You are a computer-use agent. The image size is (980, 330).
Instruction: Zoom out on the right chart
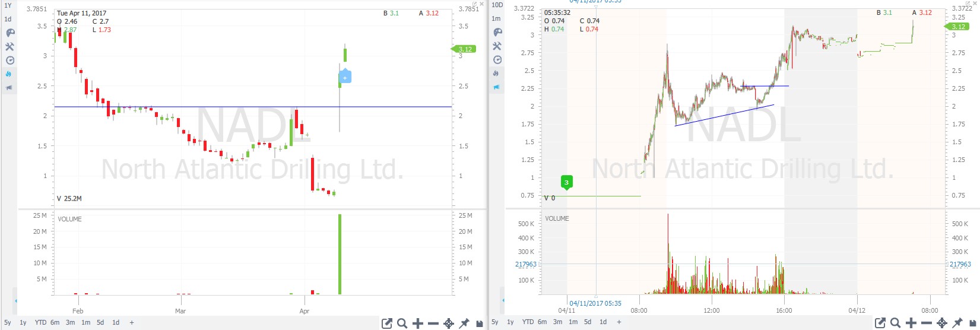tap(927, 323)
